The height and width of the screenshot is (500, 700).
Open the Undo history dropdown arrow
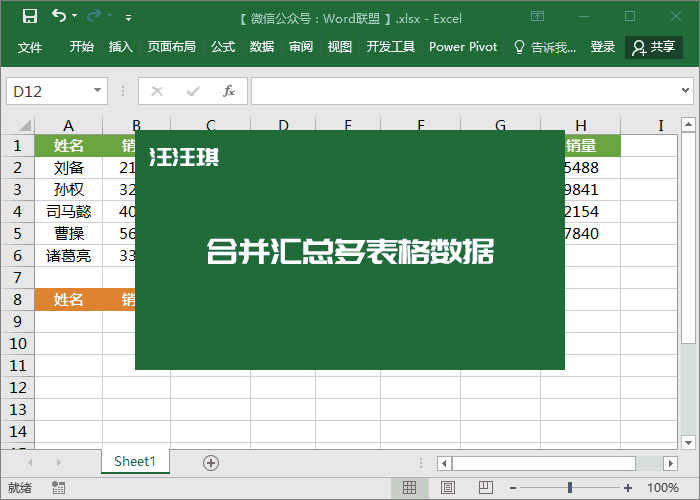(x=75, y=16)
